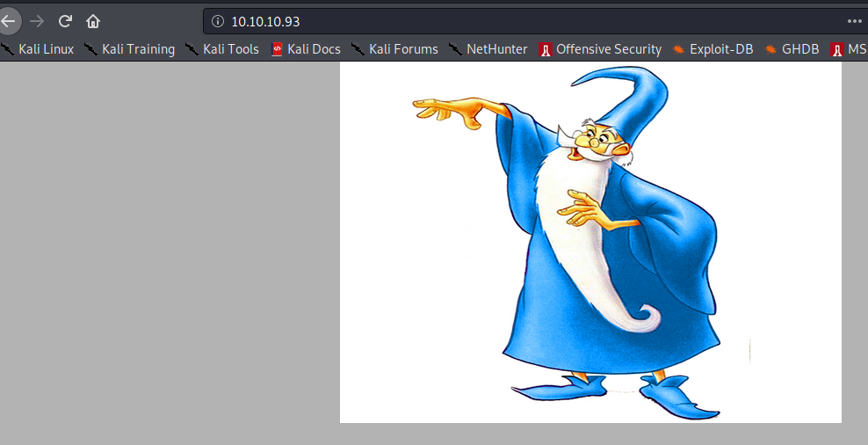Viewport: 868px width, 445px height.
Task: Open the Exploit-DB bookmark
Action: (x=712, y=49)
